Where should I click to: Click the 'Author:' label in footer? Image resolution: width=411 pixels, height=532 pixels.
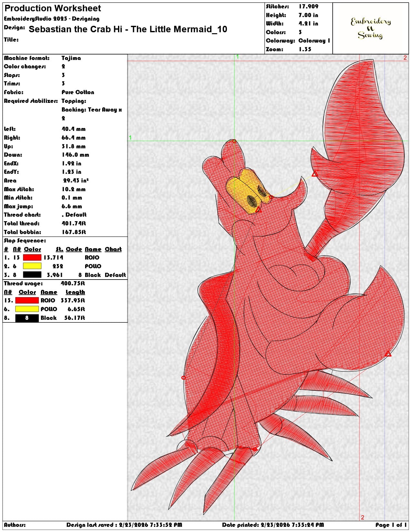tap(15, 525)
